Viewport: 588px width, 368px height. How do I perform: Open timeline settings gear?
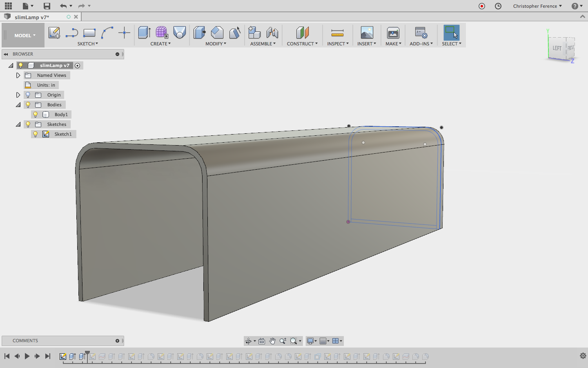(x=583, y=356)
